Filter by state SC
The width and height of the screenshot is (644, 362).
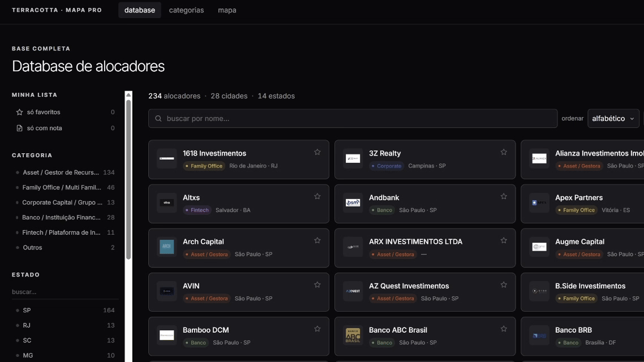[65, 341]
